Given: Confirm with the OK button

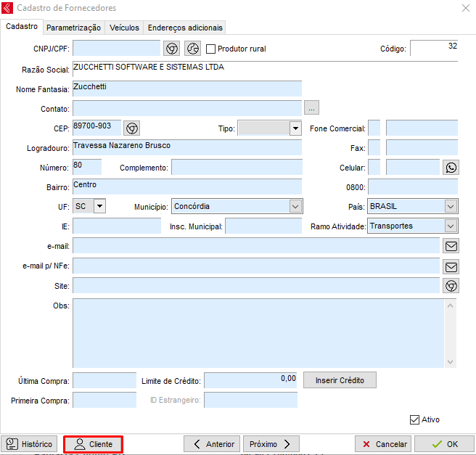Looking at the screenshot, I should [x=444, y=444].
